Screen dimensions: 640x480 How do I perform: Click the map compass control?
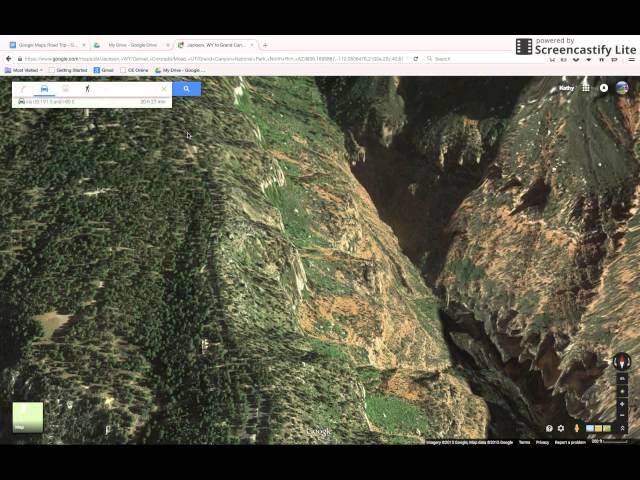(622, 361)
